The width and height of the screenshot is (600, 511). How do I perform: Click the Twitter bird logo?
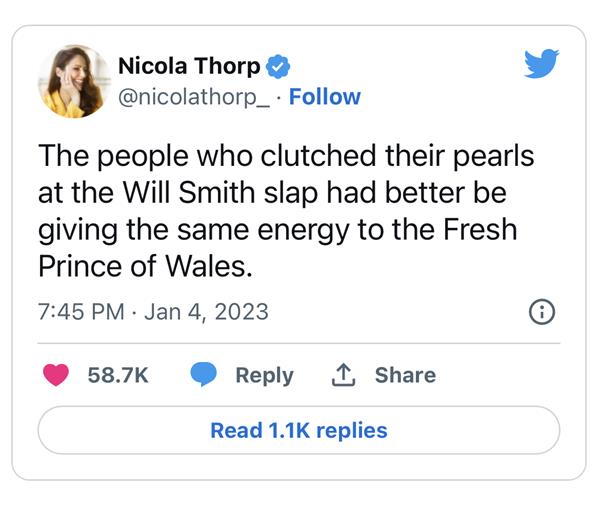point(541,65)
